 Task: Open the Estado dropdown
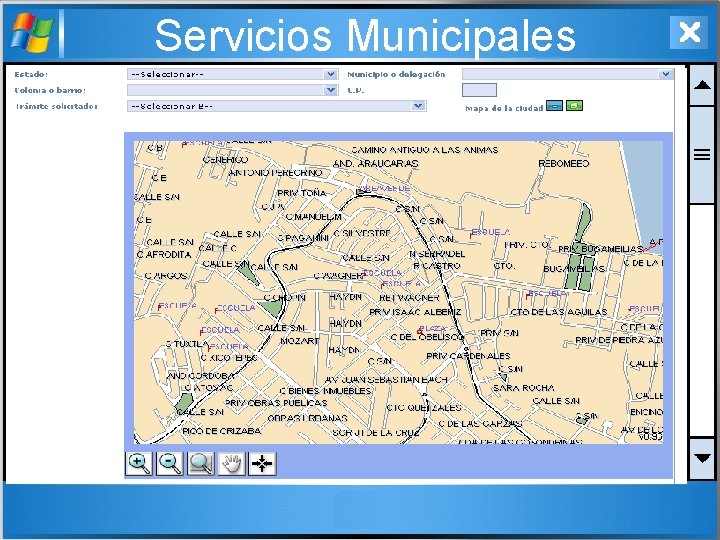point(233,74)
